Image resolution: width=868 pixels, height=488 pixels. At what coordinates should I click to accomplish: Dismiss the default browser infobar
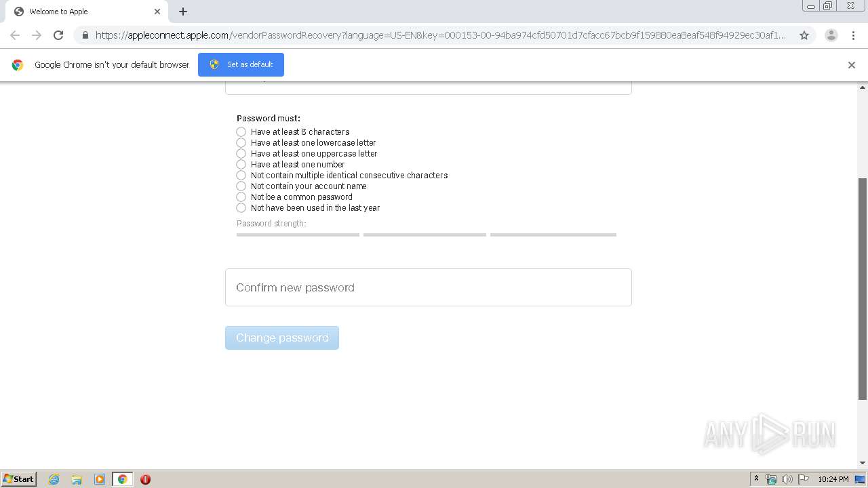pos(852,65)
